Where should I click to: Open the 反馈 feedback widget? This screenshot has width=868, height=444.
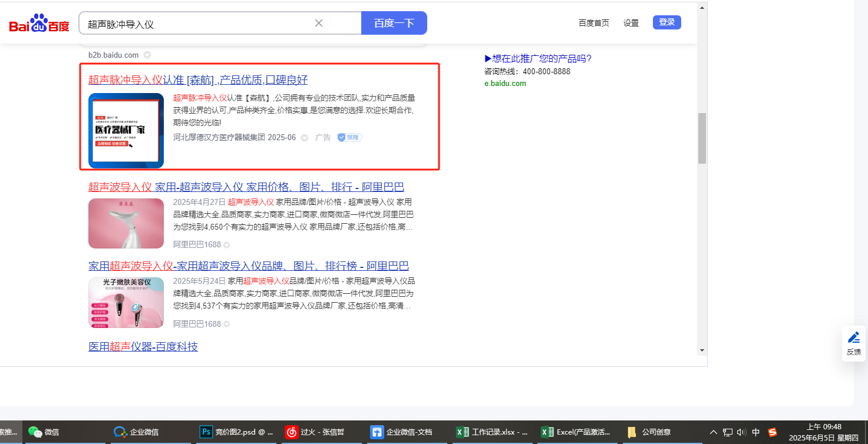[853, 343]
